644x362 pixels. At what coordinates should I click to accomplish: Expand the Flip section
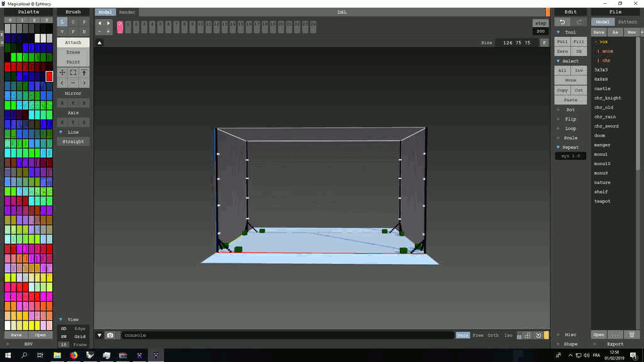click(x=558, y=119)
